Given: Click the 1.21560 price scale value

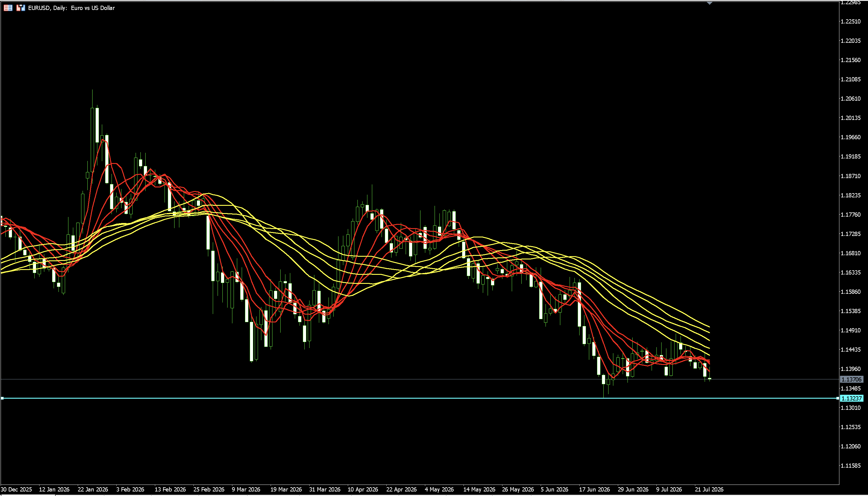Looking at the screenshot, I should click(851, 60).
